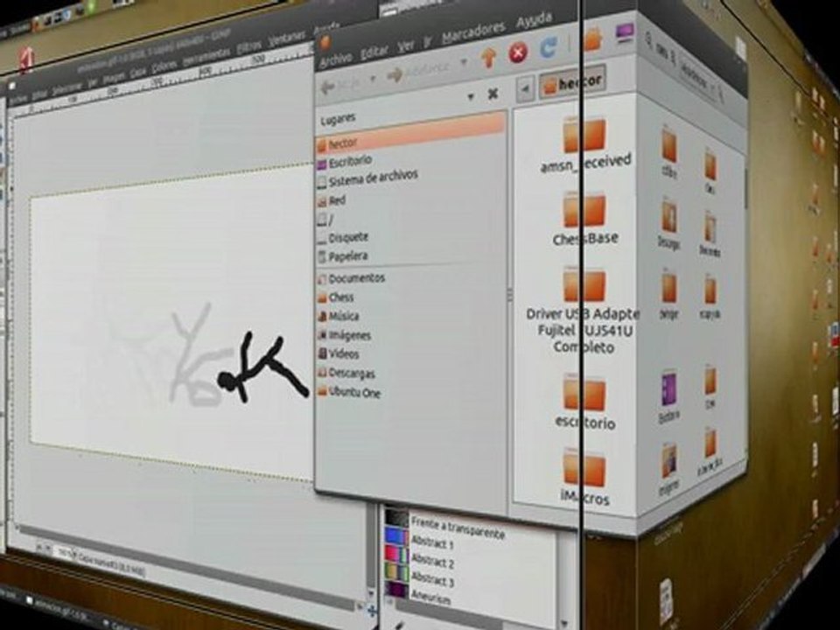The image size is (840, 630).
Task: Select the Abstract 2 gradient
Action: tap(420, 560)
